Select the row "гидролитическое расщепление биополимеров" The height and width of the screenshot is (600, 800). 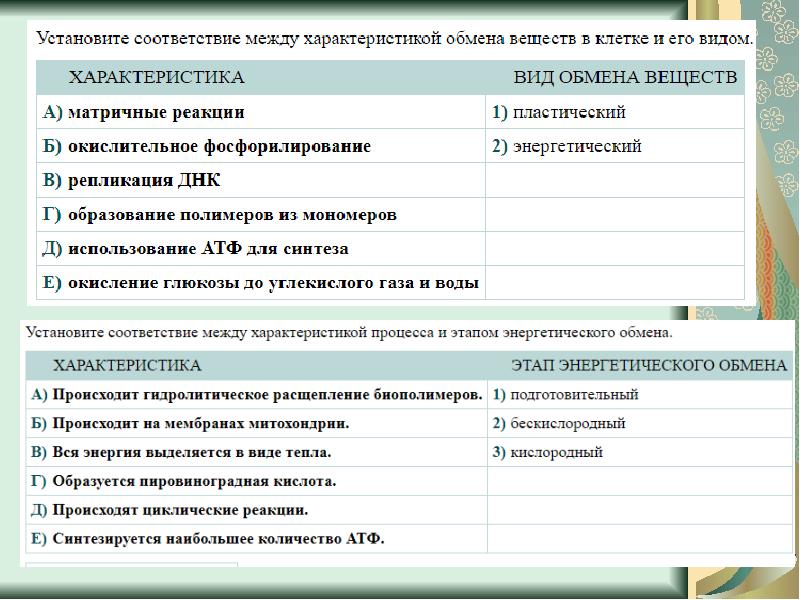[x=257, y=395]
